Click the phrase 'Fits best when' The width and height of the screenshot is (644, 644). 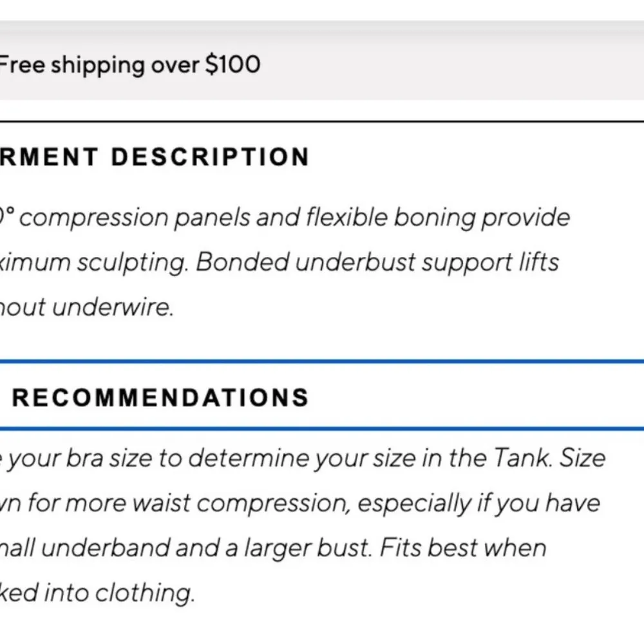coord(462,548)
